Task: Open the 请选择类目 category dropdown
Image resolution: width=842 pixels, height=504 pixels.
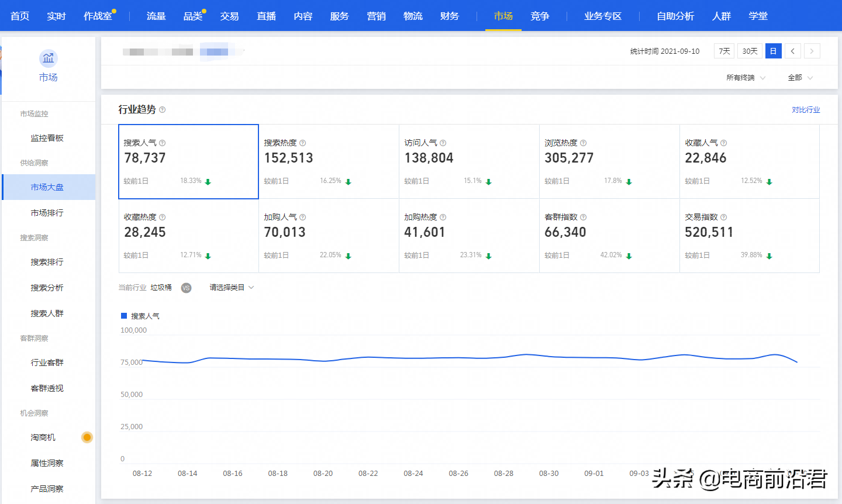Action: click(232, 288)
